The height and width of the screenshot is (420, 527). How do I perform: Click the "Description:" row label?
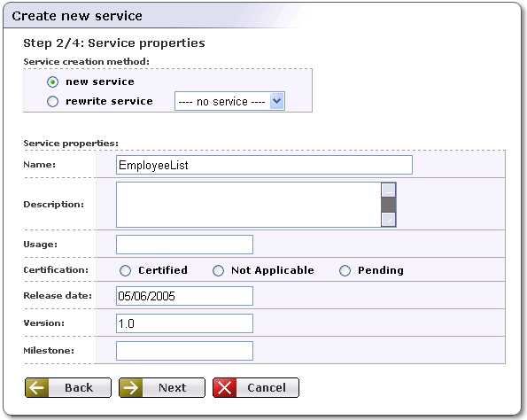[53, 205]
